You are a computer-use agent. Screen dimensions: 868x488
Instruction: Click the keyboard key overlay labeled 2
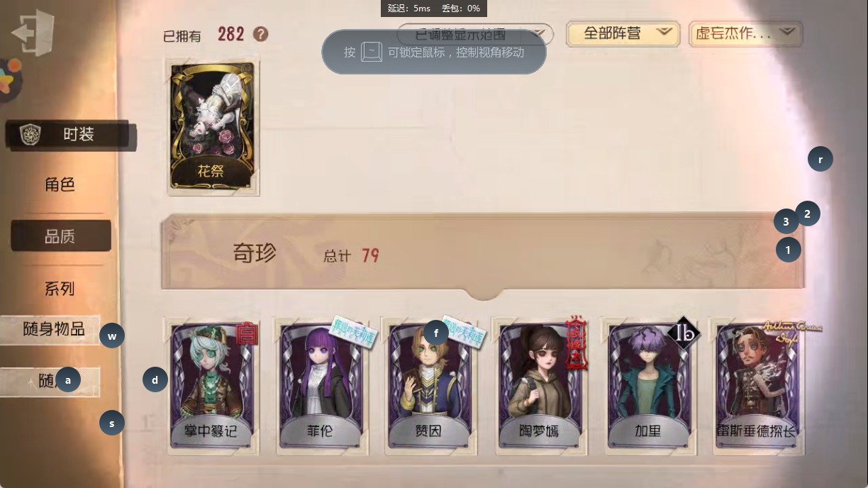807,213
